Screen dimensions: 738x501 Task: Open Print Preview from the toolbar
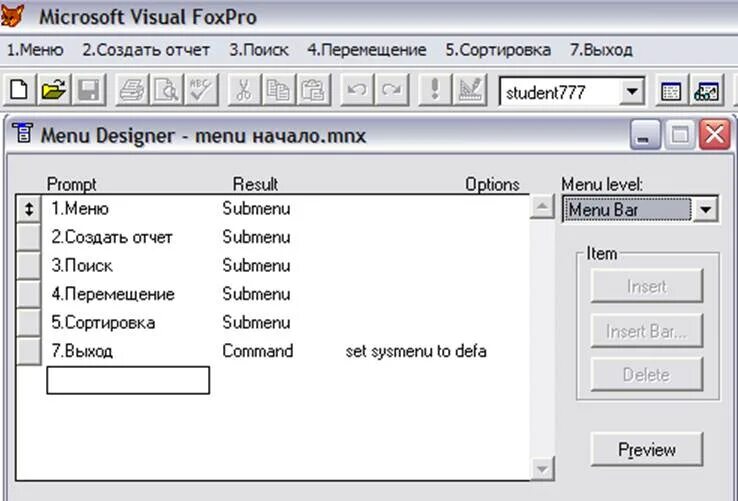pos(167,89)
